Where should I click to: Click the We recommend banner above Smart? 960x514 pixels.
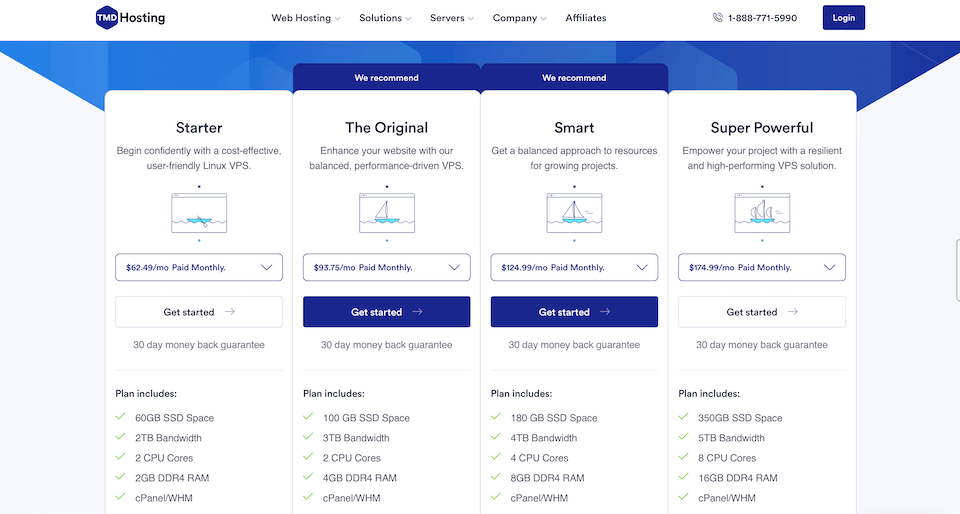[x=574, y=78]
